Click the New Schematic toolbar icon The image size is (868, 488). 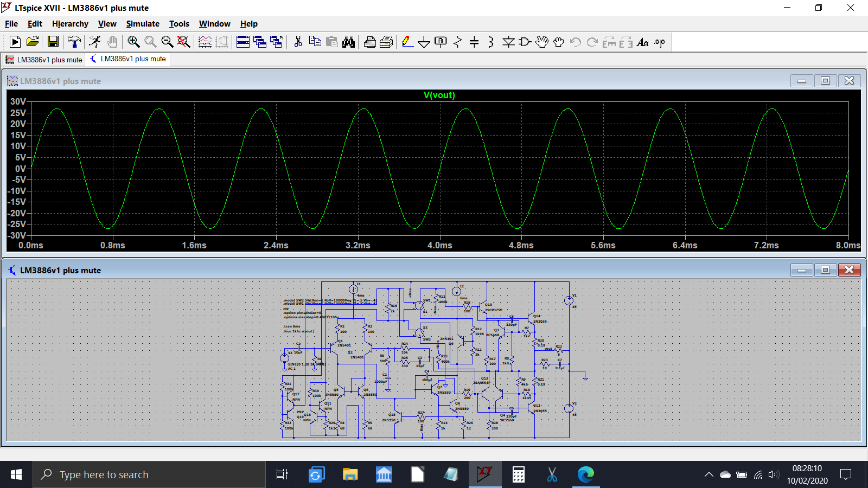[x=15, y=42]
